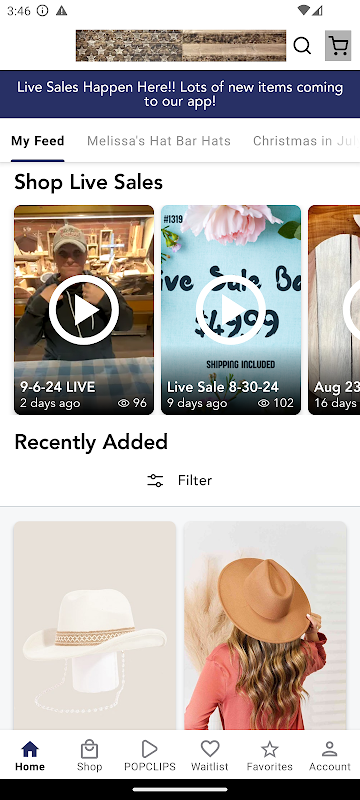The height and width of the screenshot is (800, 360).
Task: Open the Waitlist heart tab
Action: 210,755
